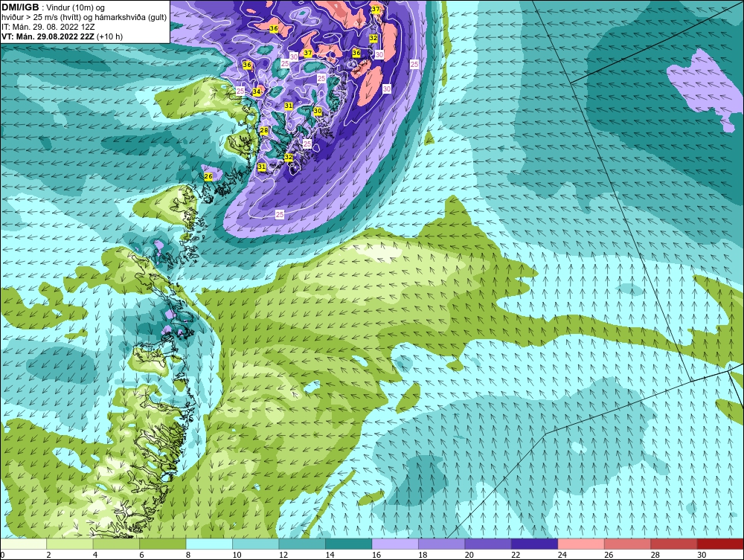Click the legend scale value "8"
The image size is (744, 560).
pos(188,555)
